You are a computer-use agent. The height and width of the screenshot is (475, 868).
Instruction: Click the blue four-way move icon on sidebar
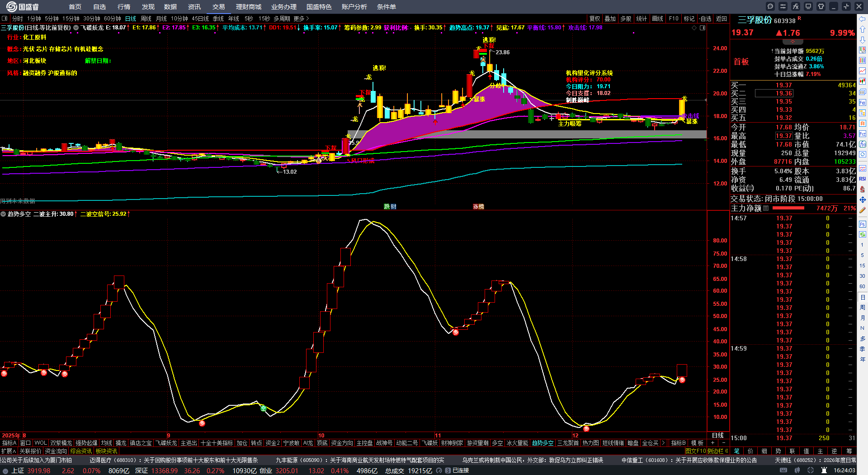tap(863, 199)
